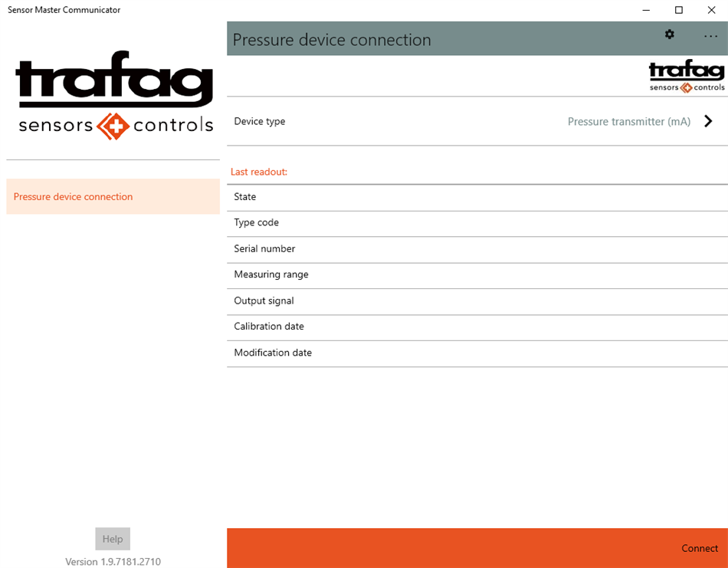Click the Device type label
Screen dimensions: 728x568
(x=260, y=122)
